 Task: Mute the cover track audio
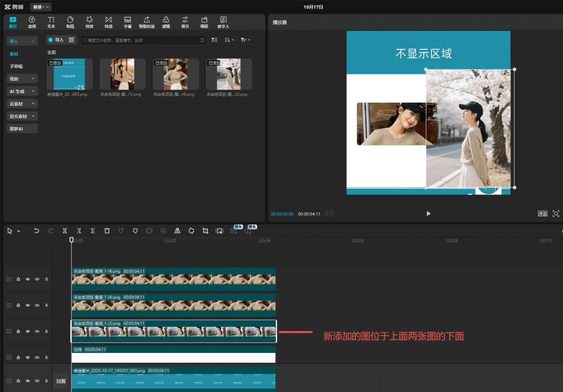37,381
